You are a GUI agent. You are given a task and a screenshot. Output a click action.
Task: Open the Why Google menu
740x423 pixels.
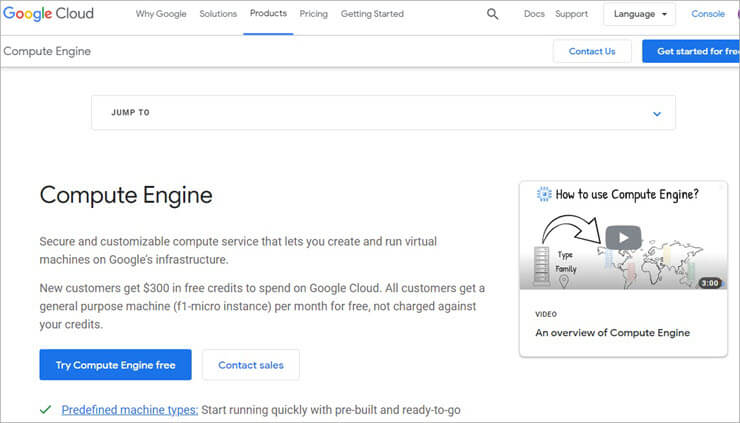pos(159,14)
